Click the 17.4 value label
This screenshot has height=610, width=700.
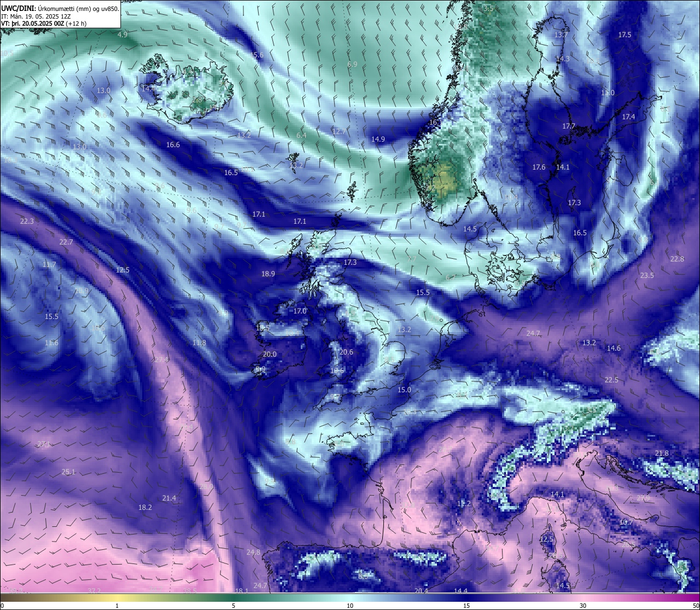coord(628,117)
